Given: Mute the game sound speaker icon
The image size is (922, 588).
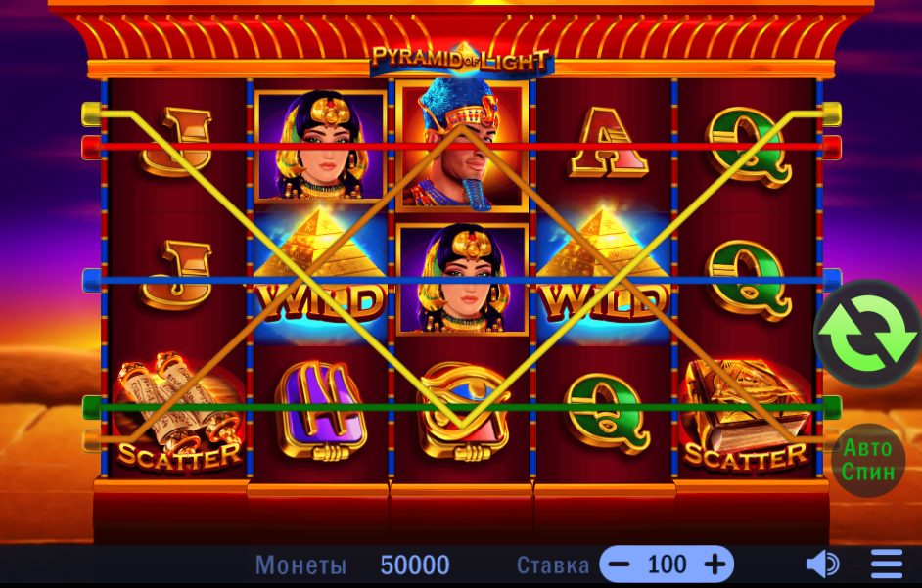Looking at the screenshot, I should (x=822, y=565).
